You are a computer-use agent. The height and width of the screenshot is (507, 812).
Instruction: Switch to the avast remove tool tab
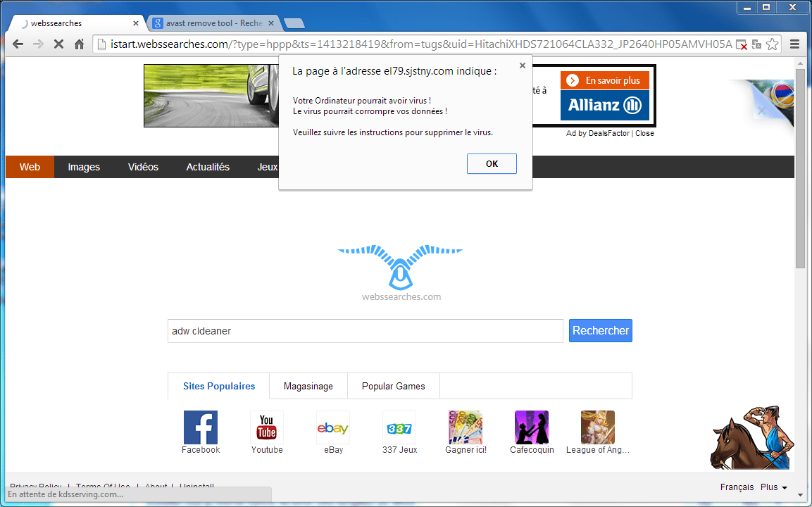214,23
